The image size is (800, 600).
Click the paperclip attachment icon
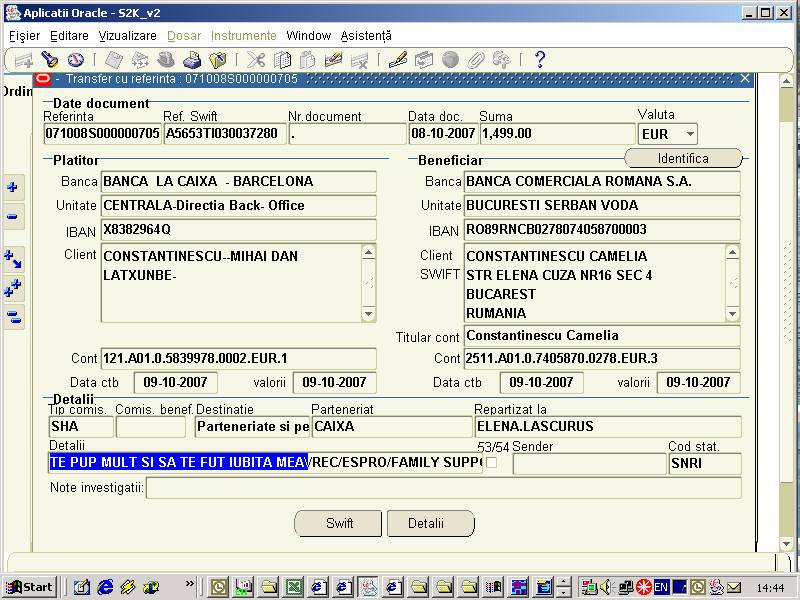(x=476, y=60)
